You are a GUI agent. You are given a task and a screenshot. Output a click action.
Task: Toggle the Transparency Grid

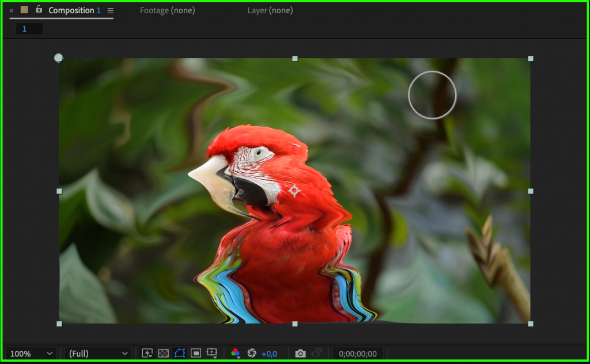click(164, 352)
